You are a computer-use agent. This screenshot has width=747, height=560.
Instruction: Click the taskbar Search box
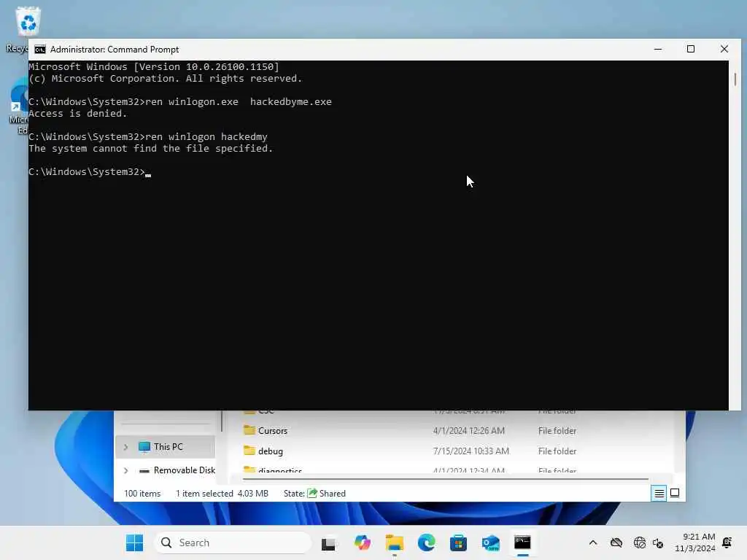(x=233, y=542)
